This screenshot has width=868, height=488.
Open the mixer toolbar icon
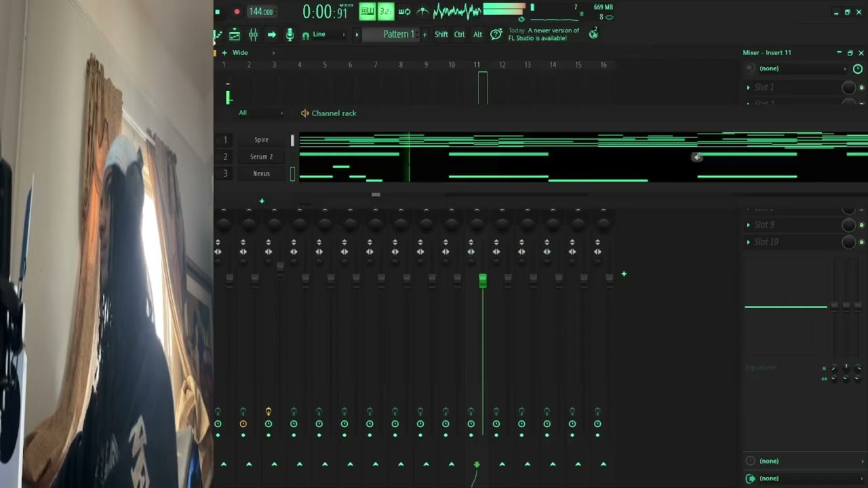253,35
